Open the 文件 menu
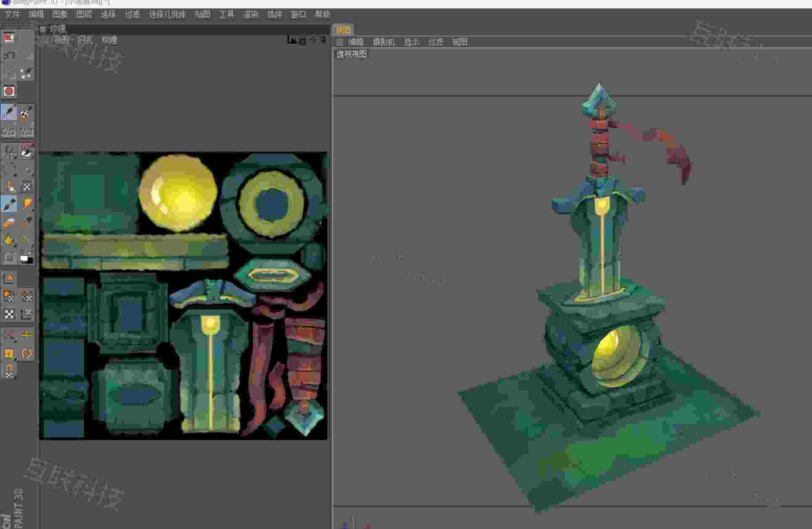Viewport: 812px width, 529px height. click(x=12, y=15)
